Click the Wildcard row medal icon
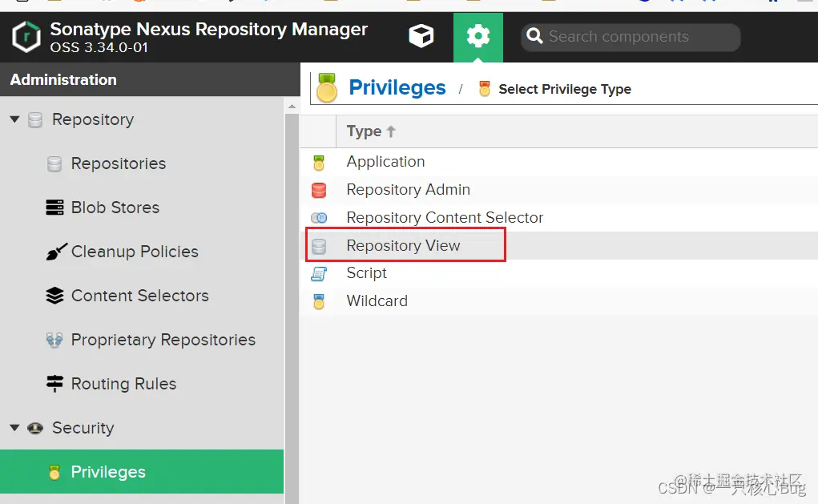This screenshot has height=504, width=818. pyautogui.click(x=319, y=301)
